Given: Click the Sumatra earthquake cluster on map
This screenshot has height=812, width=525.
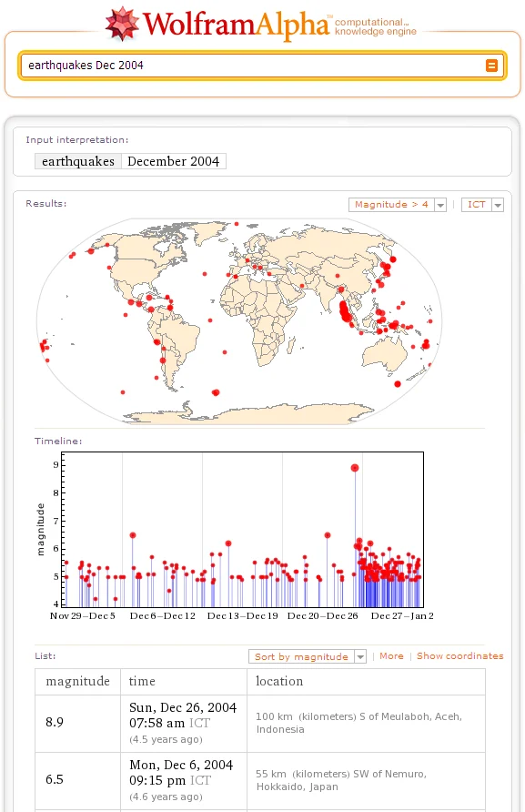Looking at the screenshot, I should (x=346, y=312).
